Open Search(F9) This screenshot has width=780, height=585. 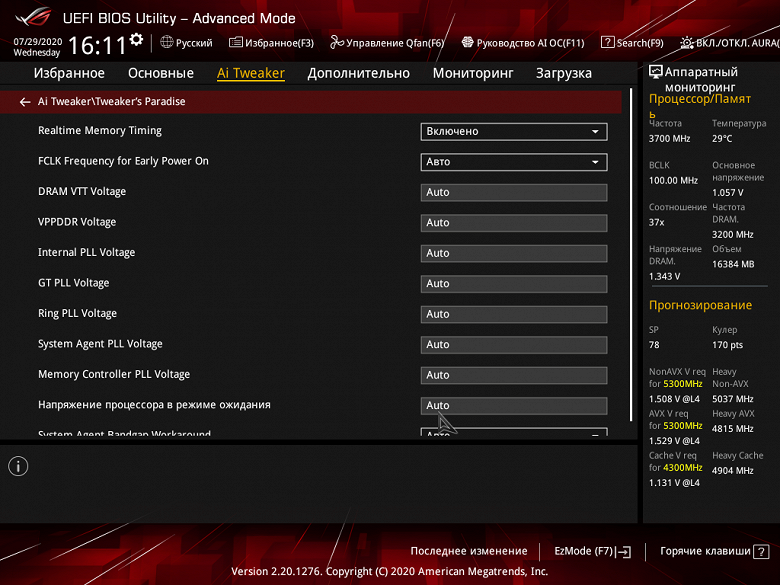pyautogui.click(x=632, y=43)
